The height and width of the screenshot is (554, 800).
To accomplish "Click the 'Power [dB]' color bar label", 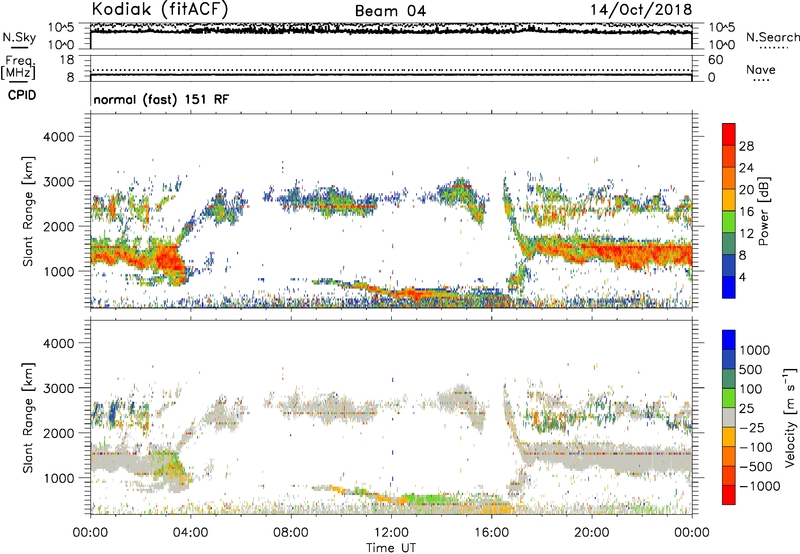I will point(764,211).
